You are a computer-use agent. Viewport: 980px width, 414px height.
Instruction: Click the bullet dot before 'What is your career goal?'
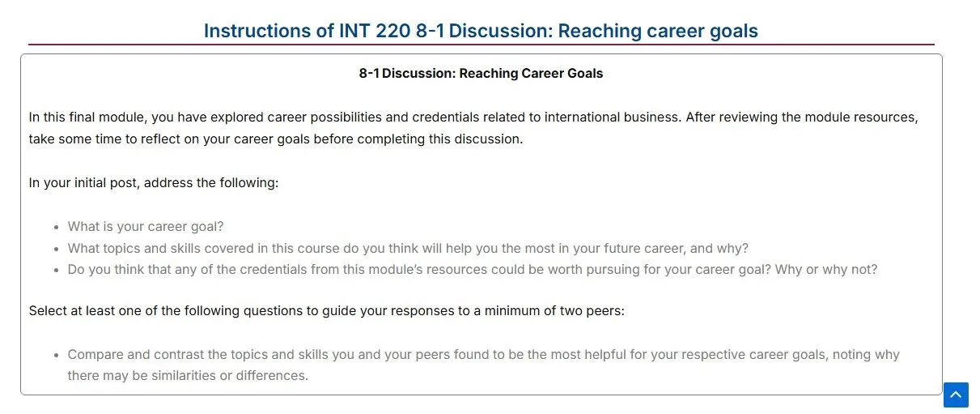(x=57, y=228)
